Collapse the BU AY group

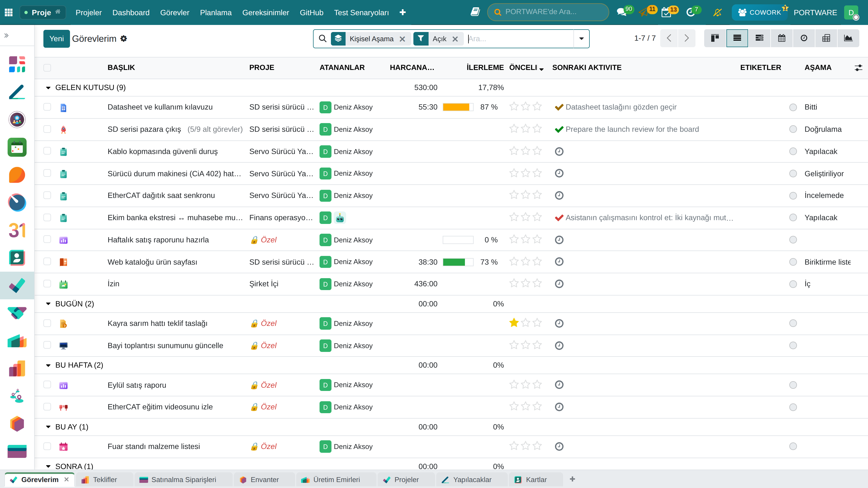click(x=48, y=427)
